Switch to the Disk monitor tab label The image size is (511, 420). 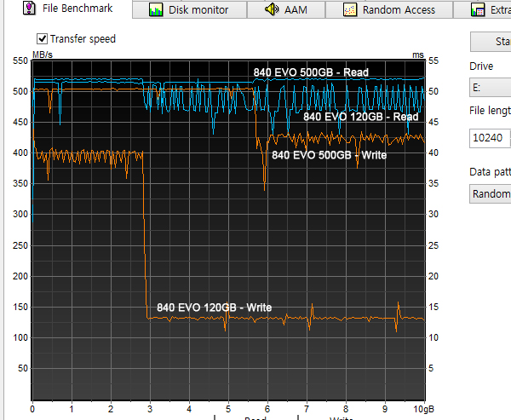pyautogui.click(x=198, y=10)
